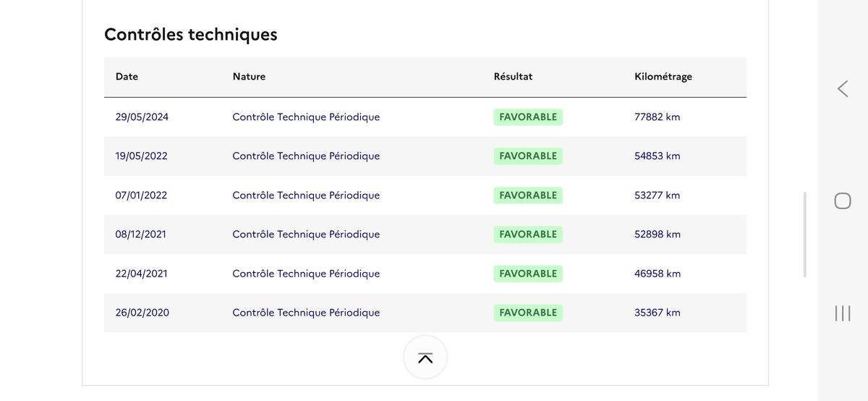
Task: Select the 07/01/2022 row's Contrôle Technique Périodique
Action: click(x=306, y=195)
